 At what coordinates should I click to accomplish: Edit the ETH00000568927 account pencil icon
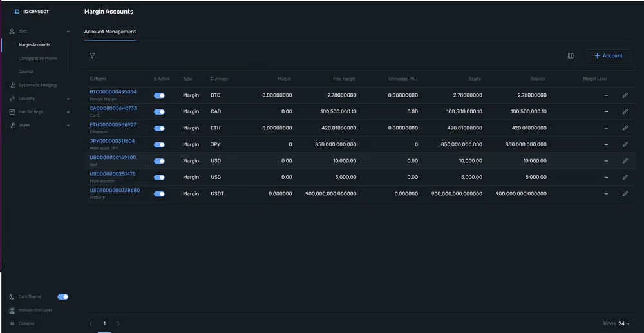(625, 128)
